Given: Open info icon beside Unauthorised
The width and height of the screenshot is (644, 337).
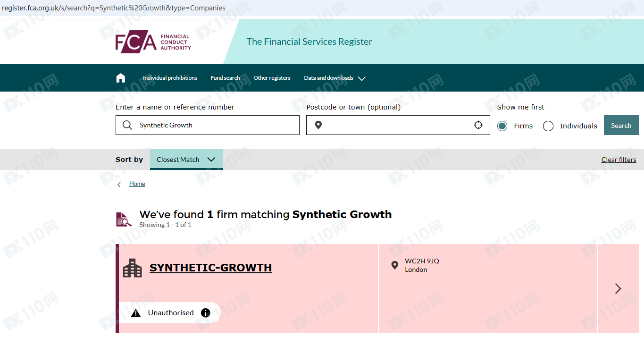Looking at the screenshot, I should (x=206, y=313).
